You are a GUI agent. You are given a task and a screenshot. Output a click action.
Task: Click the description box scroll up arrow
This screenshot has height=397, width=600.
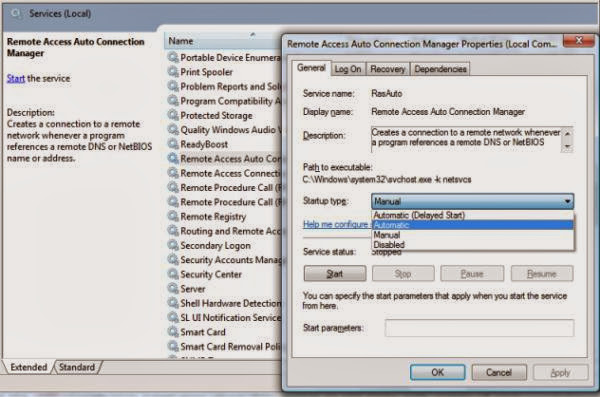[x=567, y=134]
